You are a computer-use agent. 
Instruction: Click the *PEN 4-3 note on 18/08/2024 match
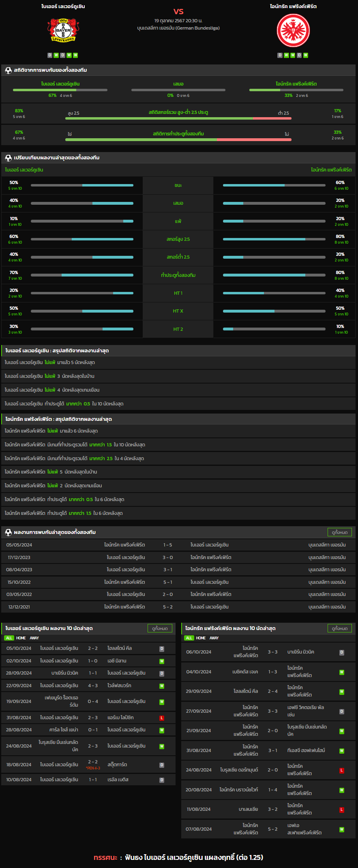point(93,768)
